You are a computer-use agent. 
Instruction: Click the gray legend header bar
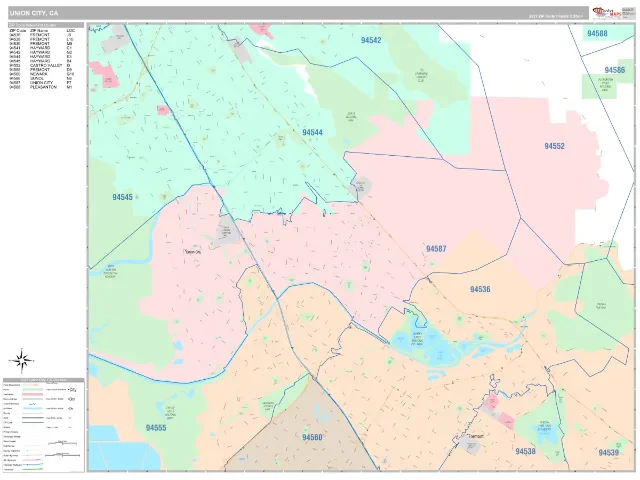click(x=43, y=380)
